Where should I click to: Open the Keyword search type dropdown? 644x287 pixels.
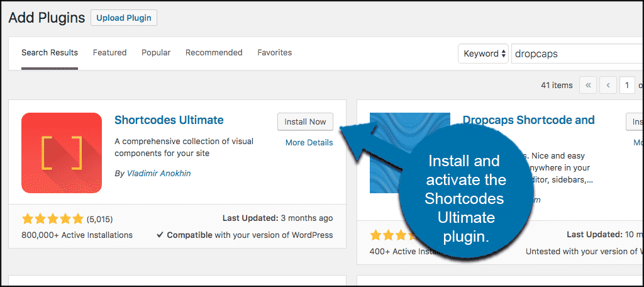pos(484,53)
